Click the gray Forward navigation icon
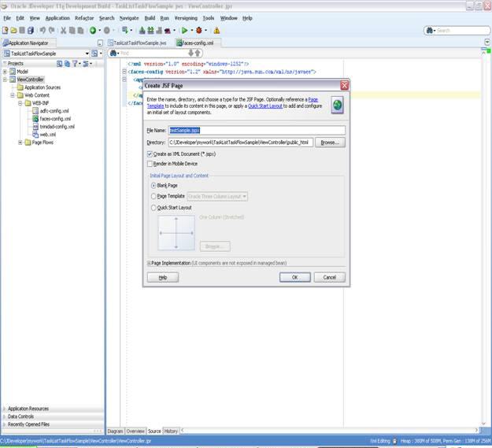The height and width of the screenshot is (448, 492). coord(107,31)
